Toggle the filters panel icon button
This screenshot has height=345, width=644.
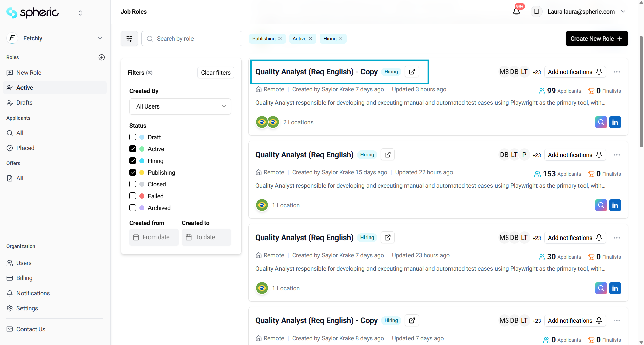point(129,39)
